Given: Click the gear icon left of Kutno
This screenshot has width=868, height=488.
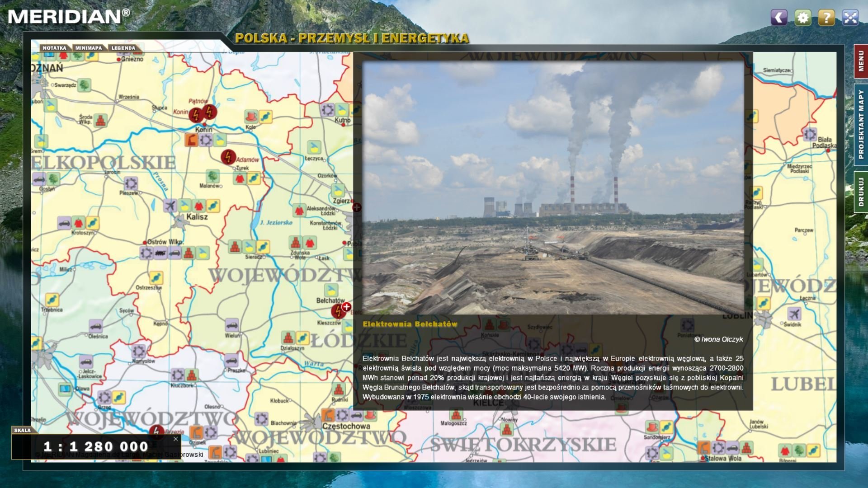Looking at the screenshot, I should coord(328,110).
